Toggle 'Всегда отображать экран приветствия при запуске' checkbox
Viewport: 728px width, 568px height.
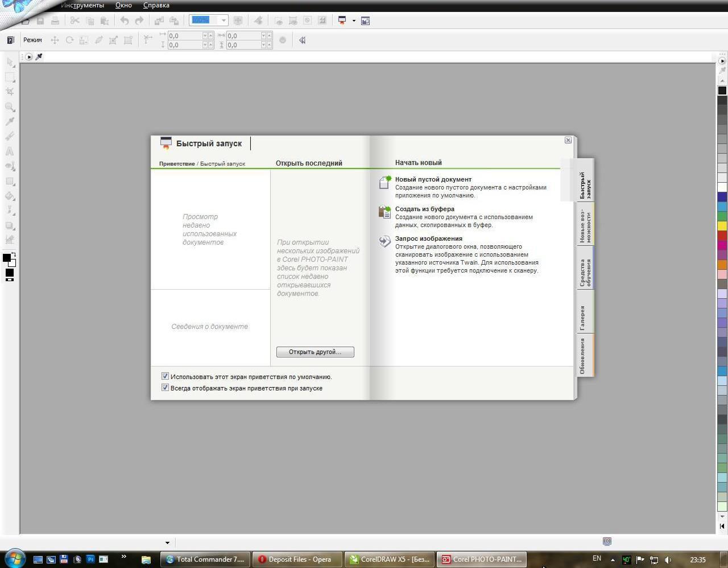tap(165, 388)
